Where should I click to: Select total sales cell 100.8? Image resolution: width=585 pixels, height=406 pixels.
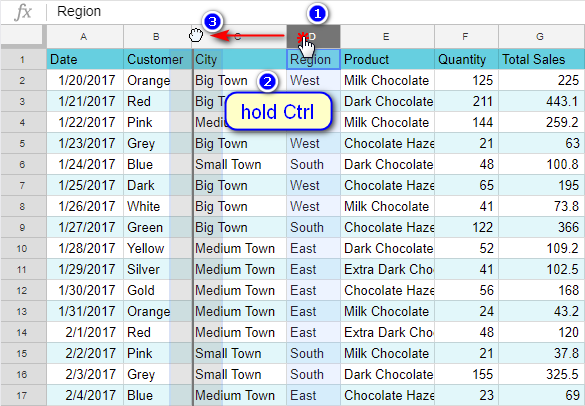tap(542, 165)
